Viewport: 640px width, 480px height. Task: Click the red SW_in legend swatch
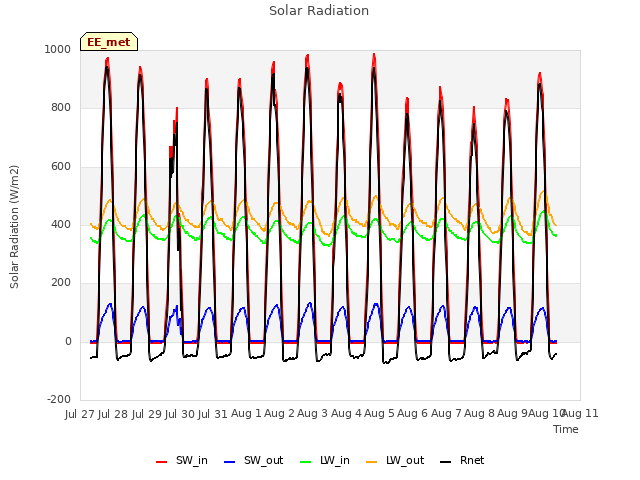coord(162,462)
